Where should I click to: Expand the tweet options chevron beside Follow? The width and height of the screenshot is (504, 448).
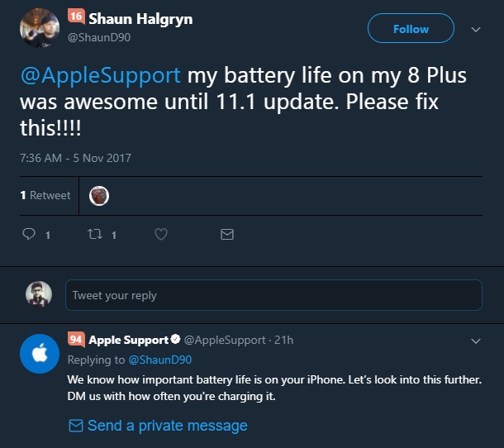pos(476,29)
